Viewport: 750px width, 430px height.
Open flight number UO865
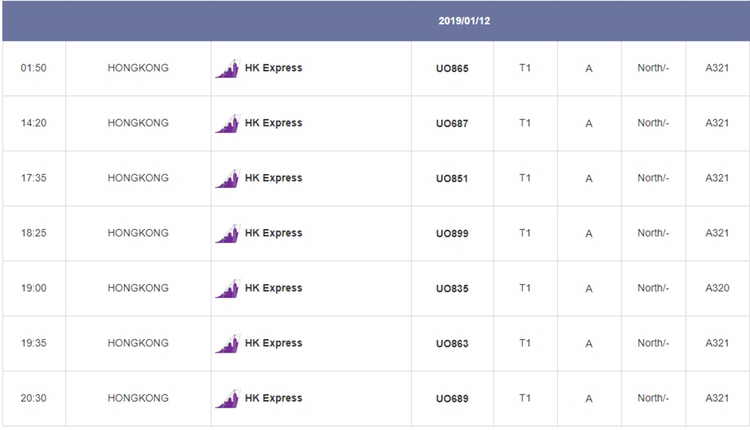452,68
